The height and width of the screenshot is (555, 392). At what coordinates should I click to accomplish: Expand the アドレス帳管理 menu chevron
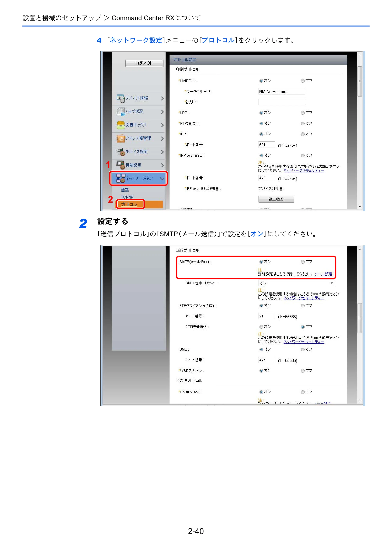pyautogui.click(x=162, y=139)
